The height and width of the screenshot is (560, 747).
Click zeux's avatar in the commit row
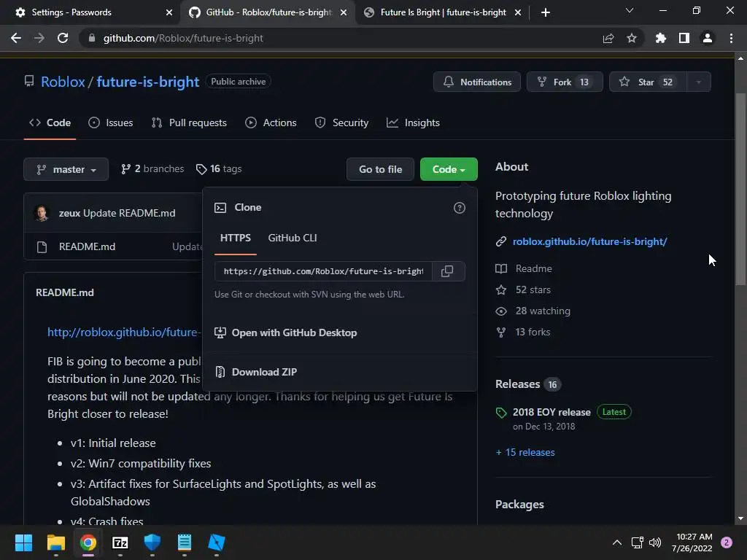coord(42,213)
